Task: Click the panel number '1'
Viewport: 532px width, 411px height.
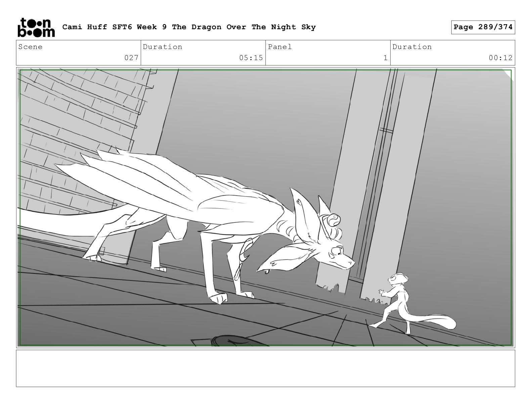Action: (x=386, y=58)
